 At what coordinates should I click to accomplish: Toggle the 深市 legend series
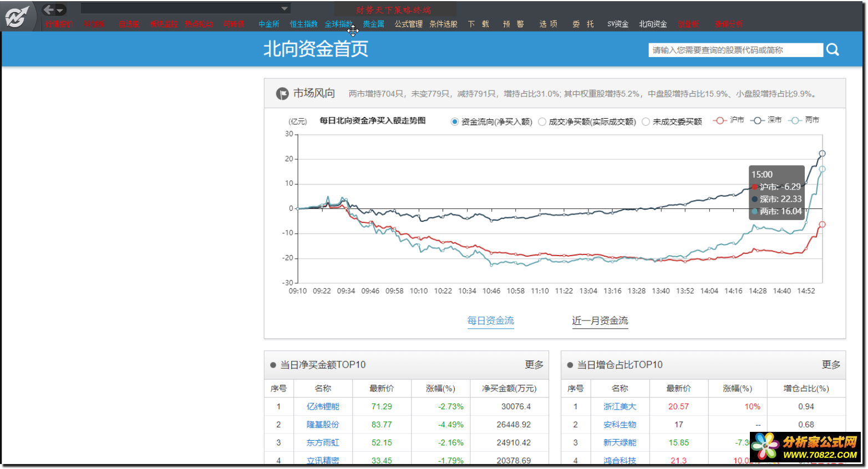[x=766, y=120]
